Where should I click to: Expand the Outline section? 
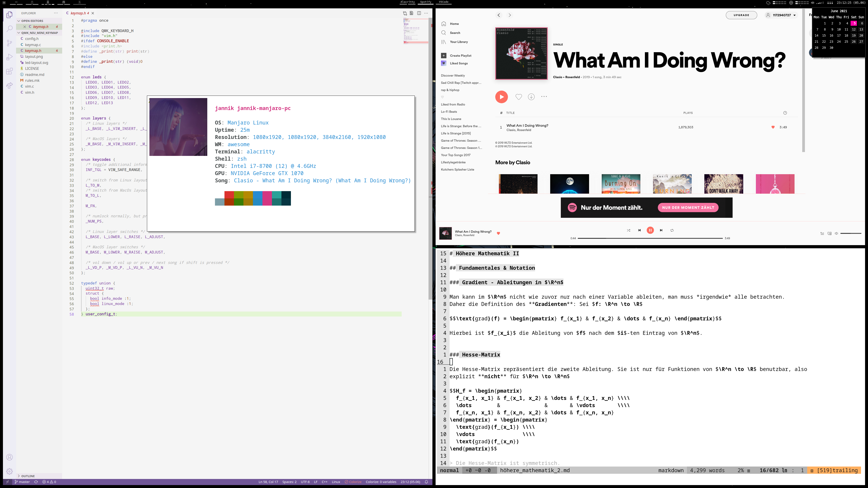[39, 476]
